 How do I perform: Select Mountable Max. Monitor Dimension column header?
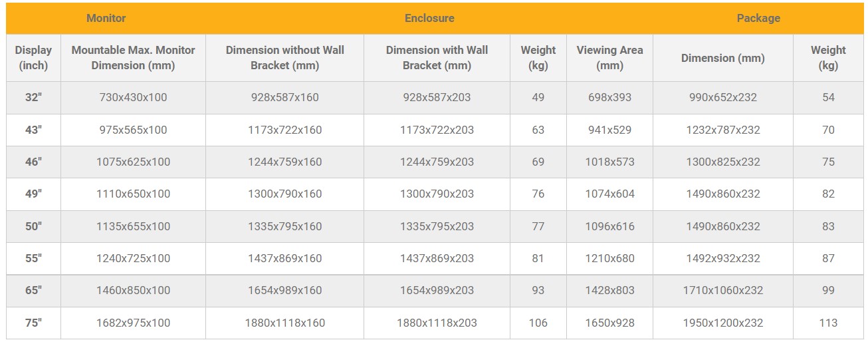click(133, 58)
